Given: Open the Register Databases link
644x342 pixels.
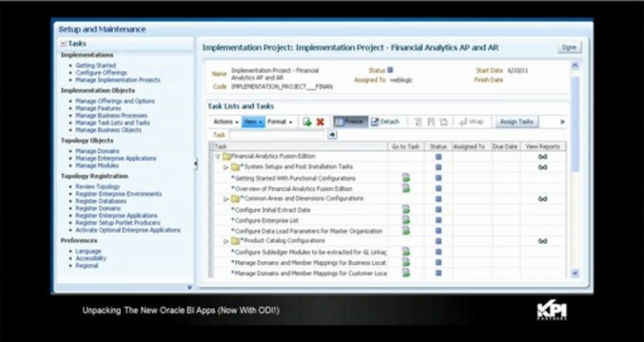Looking at the screenshot, I should pyautogui.click(x=101, y=201).
